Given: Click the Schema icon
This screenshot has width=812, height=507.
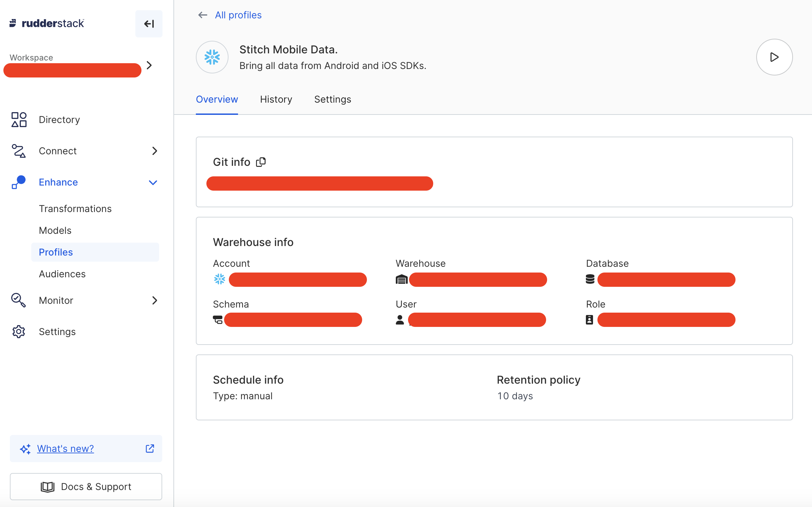Looking at the screenshot, I should point(218,320).
